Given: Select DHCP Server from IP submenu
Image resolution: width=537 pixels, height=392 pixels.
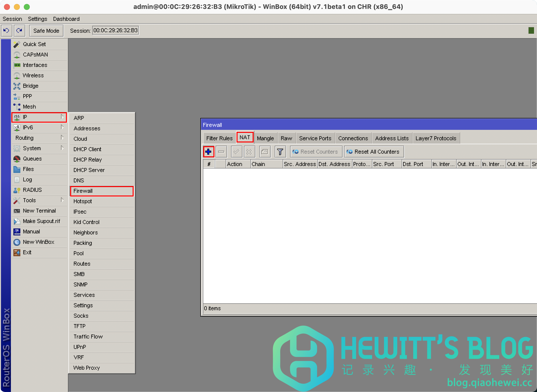Looking at the screenshot, I should pyautogui.click(x=89, y=170).
